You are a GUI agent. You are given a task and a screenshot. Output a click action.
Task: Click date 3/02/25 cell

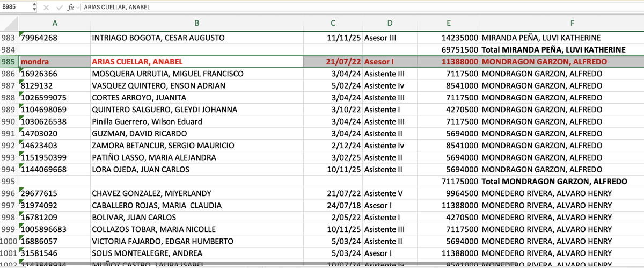point(333,157)
